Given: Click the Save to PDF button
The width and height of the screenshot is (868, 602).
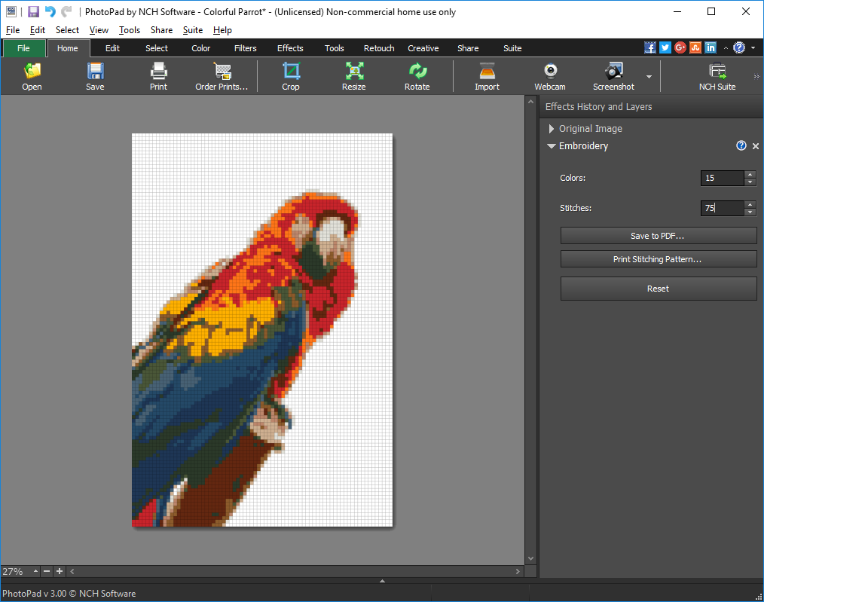Looking at the screenshot, I should (658, 235).
